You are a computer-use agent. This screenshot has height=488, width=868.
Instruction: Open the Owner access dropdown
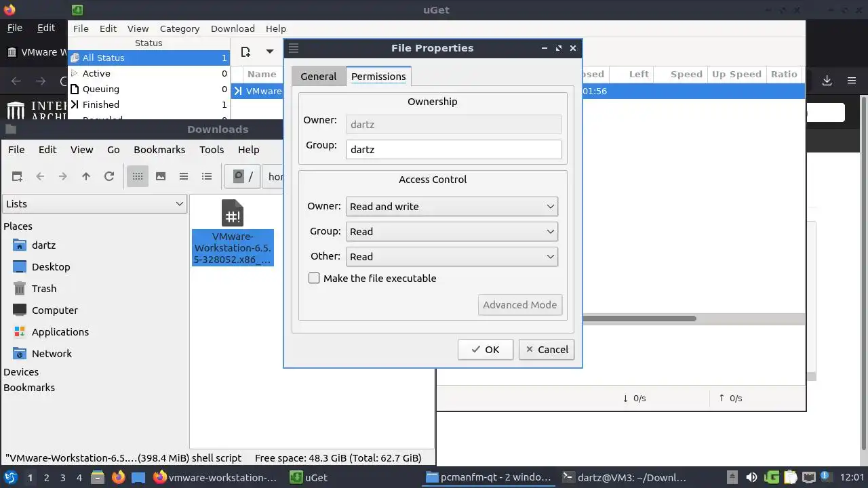(x=452, y=206)
